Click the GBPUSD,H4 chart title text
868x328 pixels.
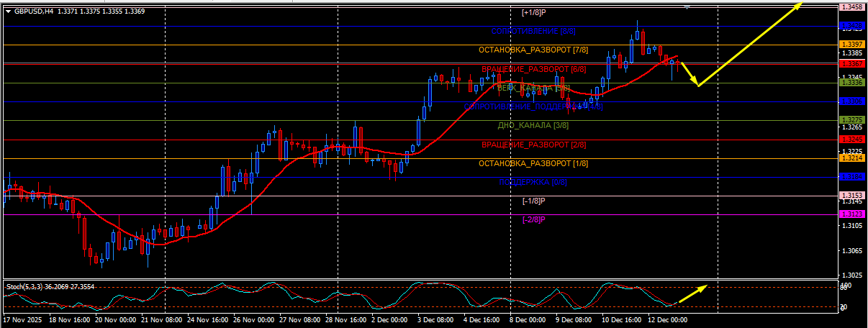pos(34,11)
